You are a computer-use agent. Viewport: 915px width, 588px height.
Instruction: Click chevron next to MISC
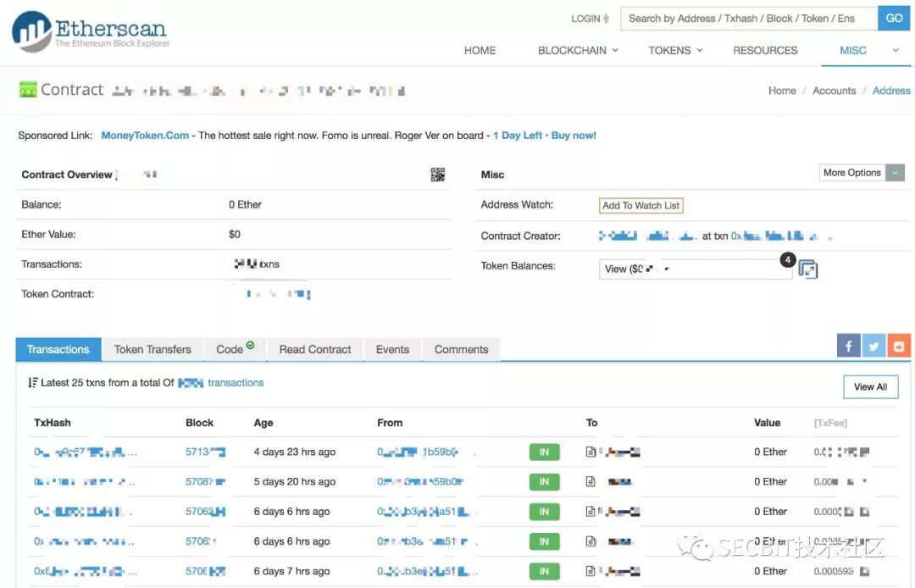click(896, 50)
